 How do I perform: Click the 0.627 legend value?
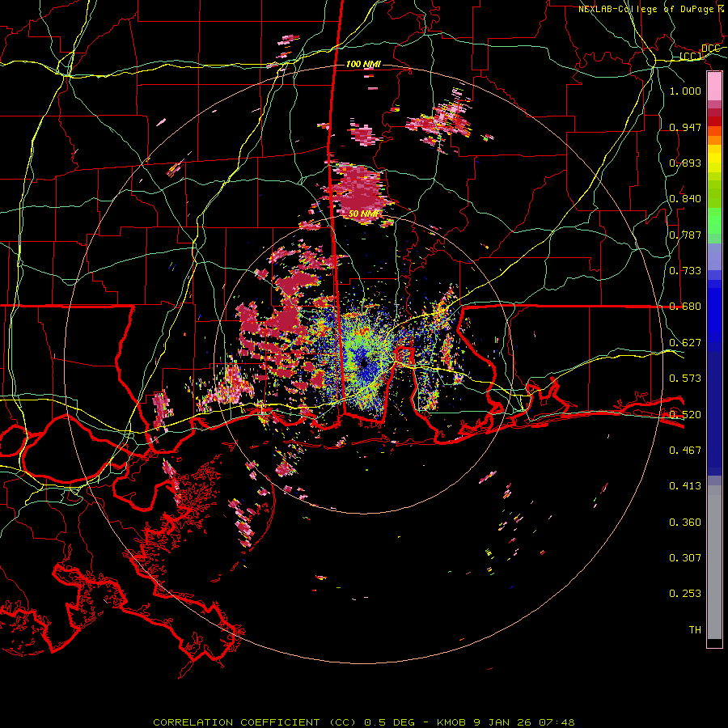pos(685,342)
